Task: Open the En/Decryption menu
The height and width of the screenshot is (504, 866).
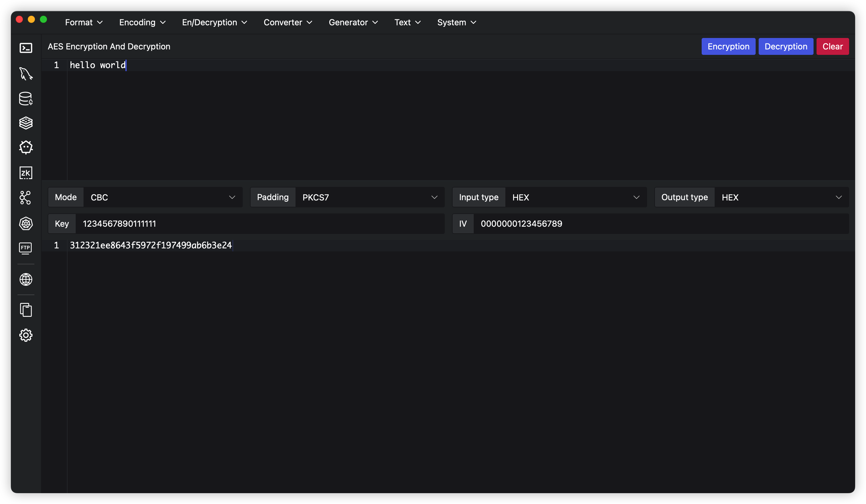Action: point(214,22)
